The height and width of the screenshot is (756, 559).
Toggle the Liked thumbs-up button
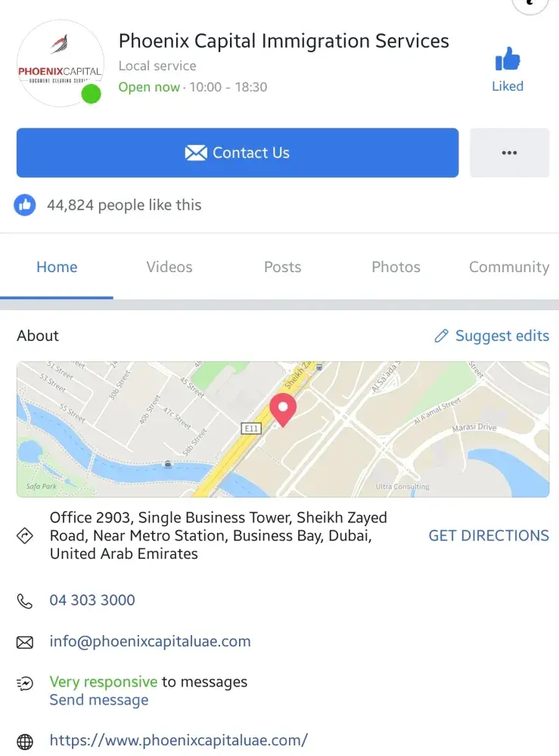point(508,60)
